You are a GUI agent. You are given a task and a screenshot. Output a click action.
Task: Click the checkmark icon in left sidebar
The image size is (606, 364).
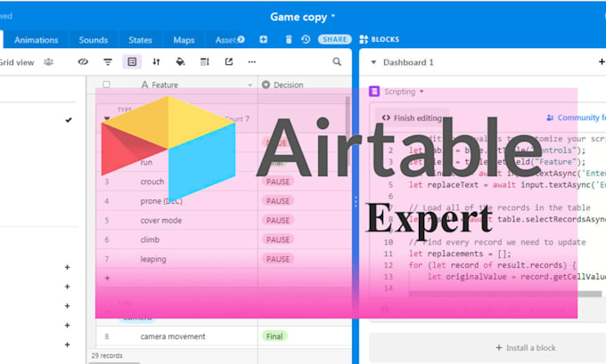69,120
